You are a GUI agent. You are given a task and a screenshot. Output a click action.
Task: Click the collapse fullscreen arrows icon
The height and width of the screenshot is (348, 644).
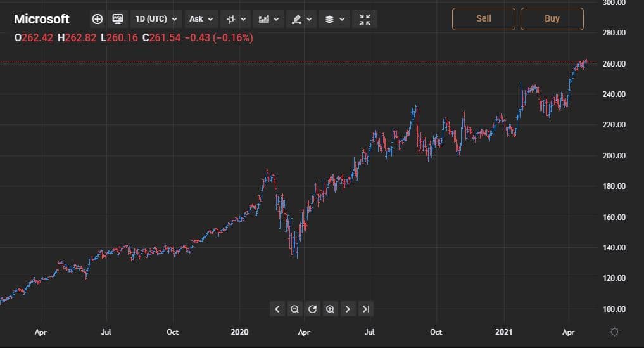point(365,19)
